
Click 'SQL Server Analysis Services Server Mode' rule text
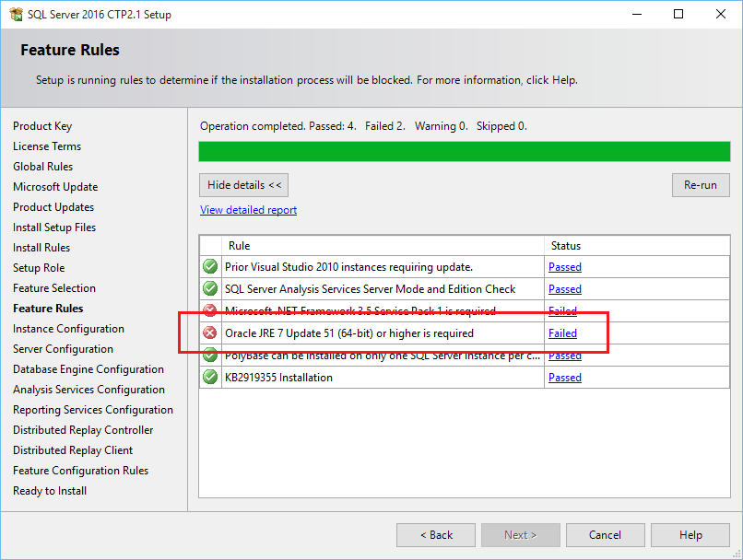click(x=370, y=289)
